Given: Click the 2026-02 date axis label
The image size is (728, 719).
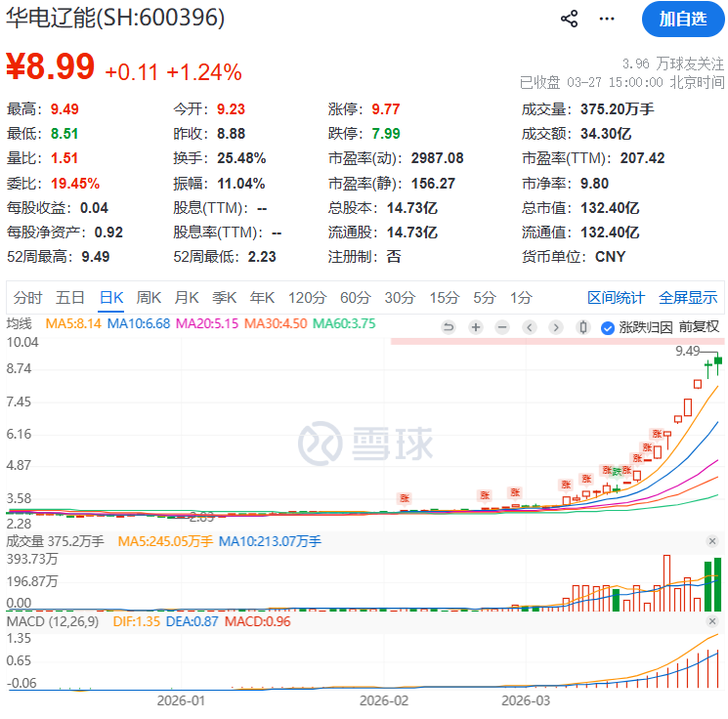Looking at the screenshot, I should point(384,700).
